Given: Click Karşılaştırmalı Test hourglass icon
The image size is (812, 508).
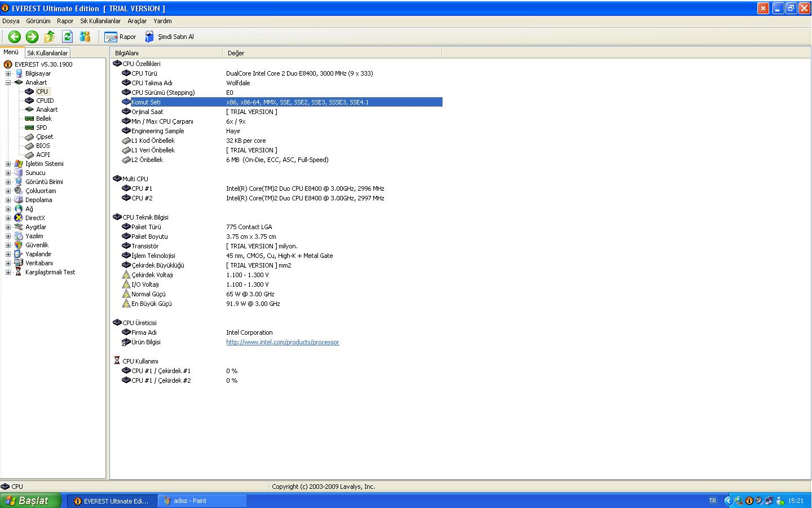Looking at the screenshot, I should point(19,272).
